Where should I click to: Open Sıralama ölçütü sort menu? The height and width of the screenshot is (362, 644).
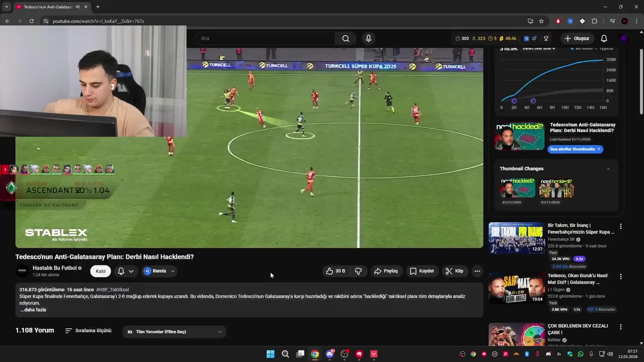click(89, 331)
